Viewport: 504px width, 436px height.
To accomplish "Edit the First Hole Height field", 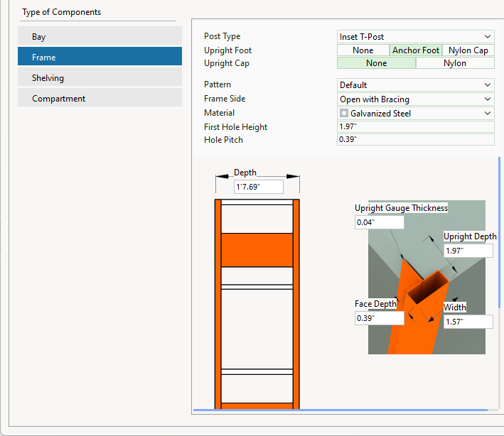I will click(415, 127).
